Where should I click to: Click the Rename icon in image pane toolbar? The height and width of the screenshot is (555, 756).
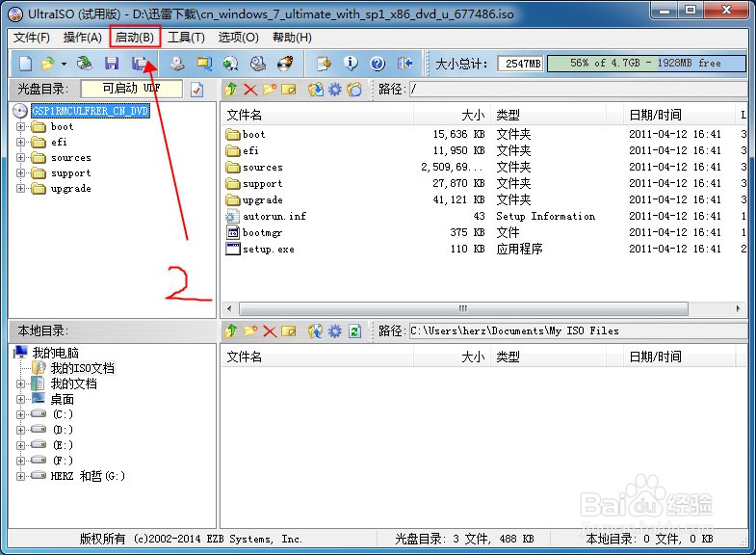point(288,90)
